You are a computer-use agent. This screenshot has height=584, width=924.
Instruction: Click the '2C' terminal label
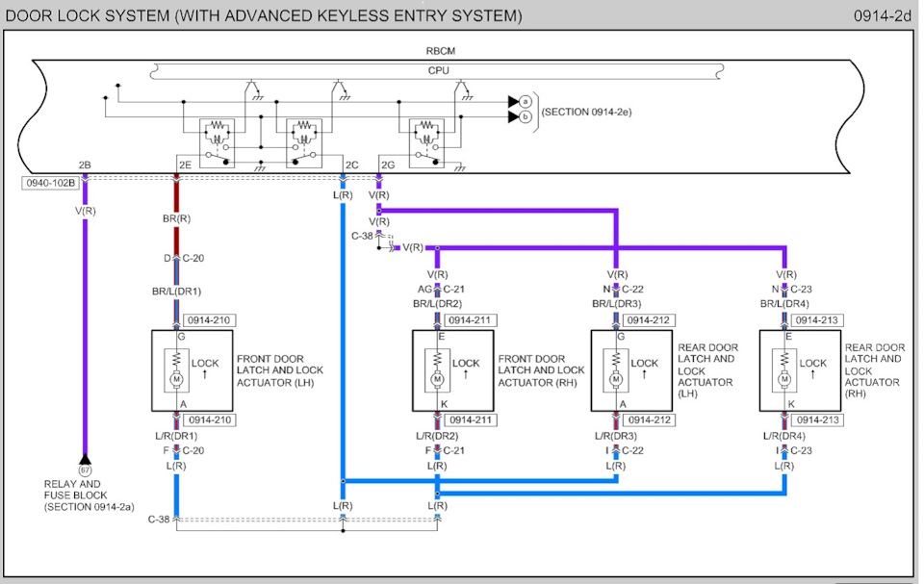point(352,165)
